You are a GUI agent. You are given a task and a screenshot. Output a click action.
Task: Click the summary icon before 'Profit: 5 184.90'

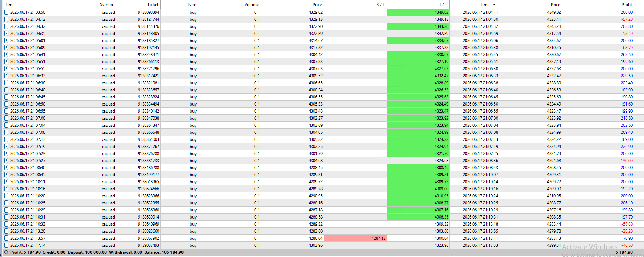pos(6,252)
